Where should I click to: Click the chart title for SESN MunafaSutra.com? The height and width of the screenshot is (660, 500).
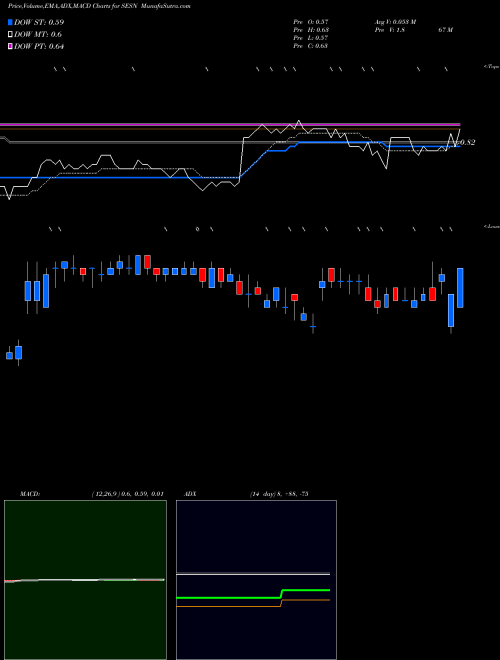(99, 6)
